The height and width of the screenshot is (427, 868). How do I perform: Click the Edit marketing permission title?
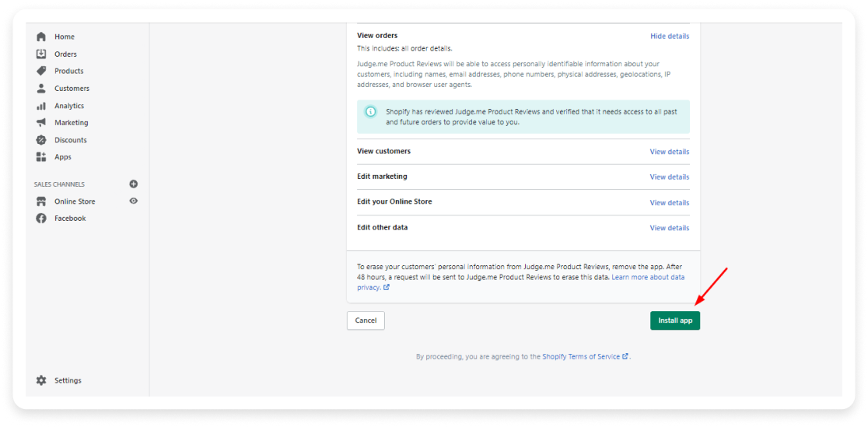tap(383, 176)
